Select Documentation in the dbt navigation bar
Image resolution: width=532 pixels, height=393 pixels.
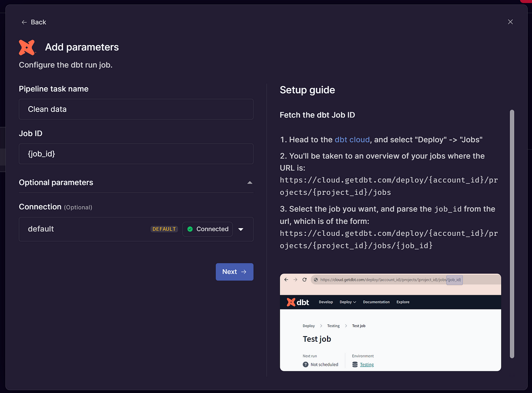click(x=376, y=302)
